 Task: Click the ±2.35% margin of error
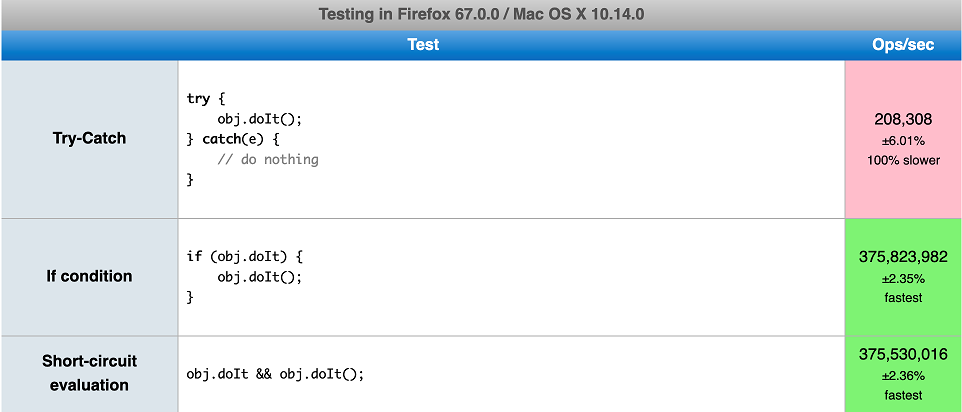903,278
